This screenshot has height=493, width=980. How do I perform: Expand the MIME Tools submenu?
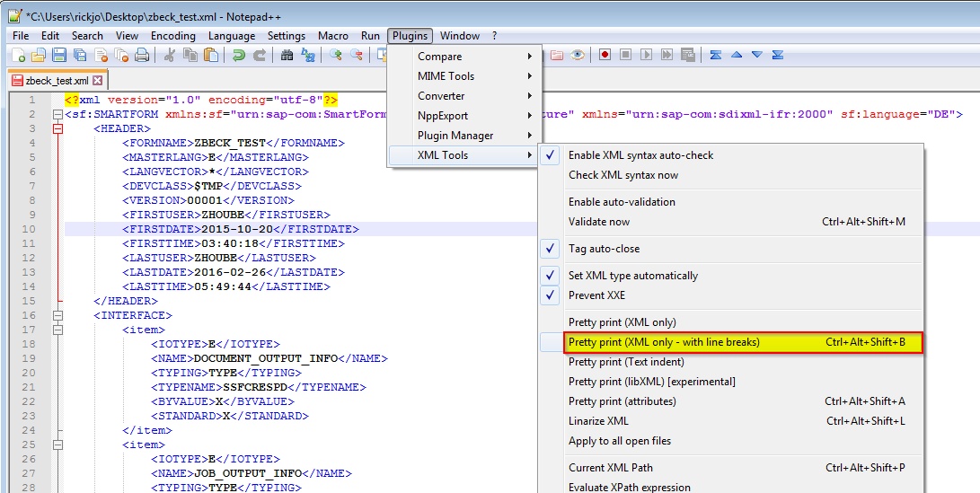tap(464, 76)
